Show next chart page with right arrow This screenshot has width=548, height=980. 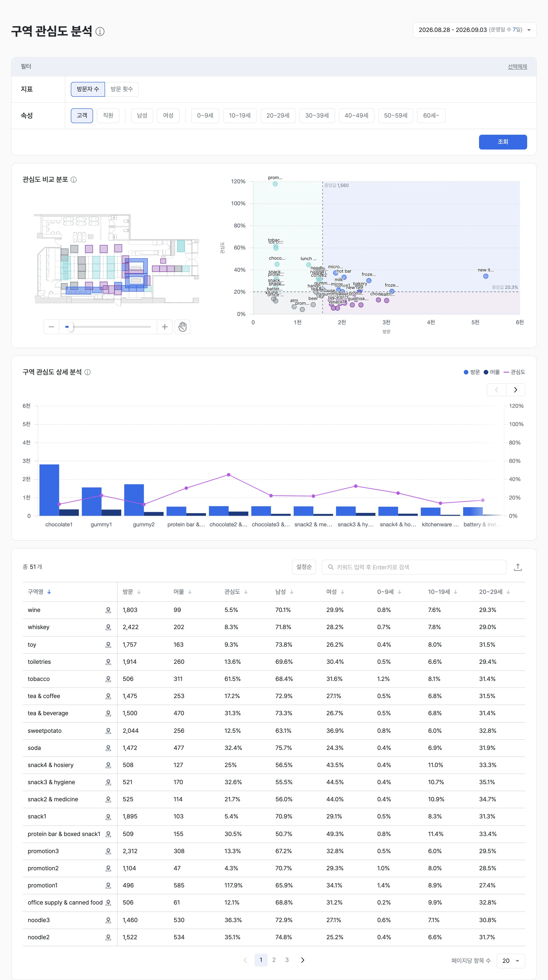click(515, 390)
